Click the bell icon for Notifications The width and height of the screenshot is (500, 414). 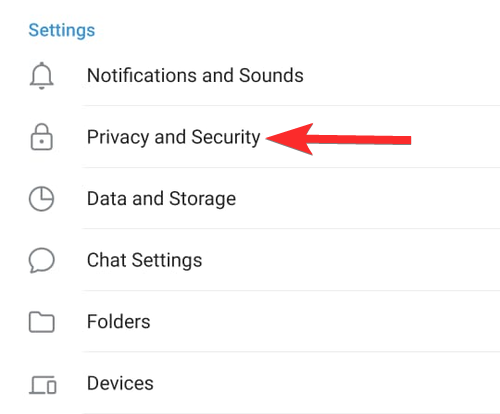coord(41,76)
